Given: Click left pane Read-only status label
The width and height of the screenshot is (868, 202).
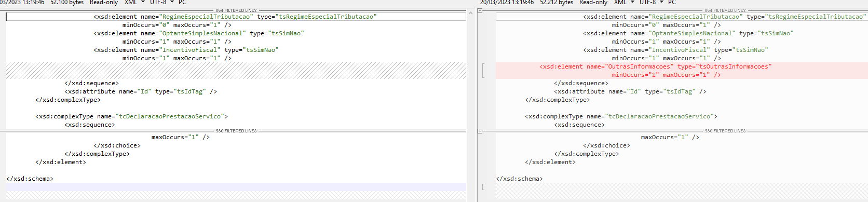Looking at the screenshot, I should 104,3.
